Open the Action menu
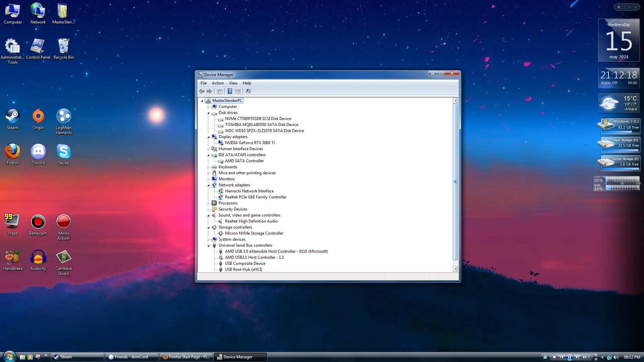The height and width of the screenshot is (362, 644). tap(218, 83)
